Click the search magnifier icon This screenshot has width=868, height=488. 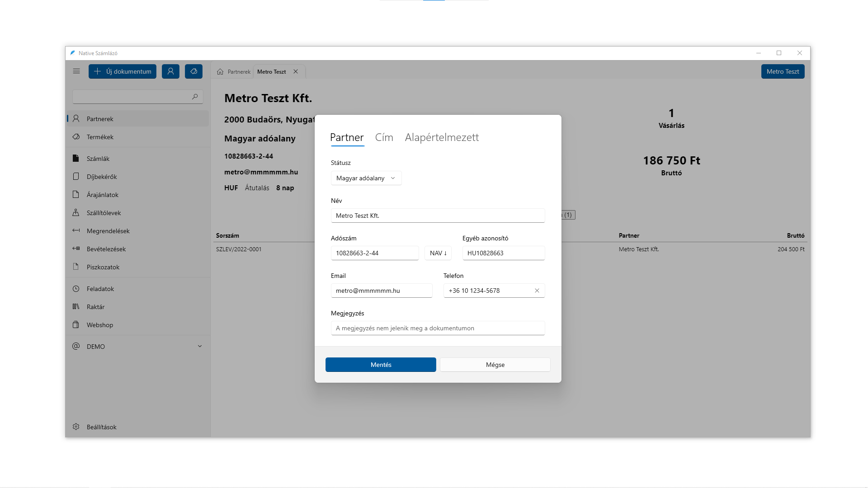point(195,97)
